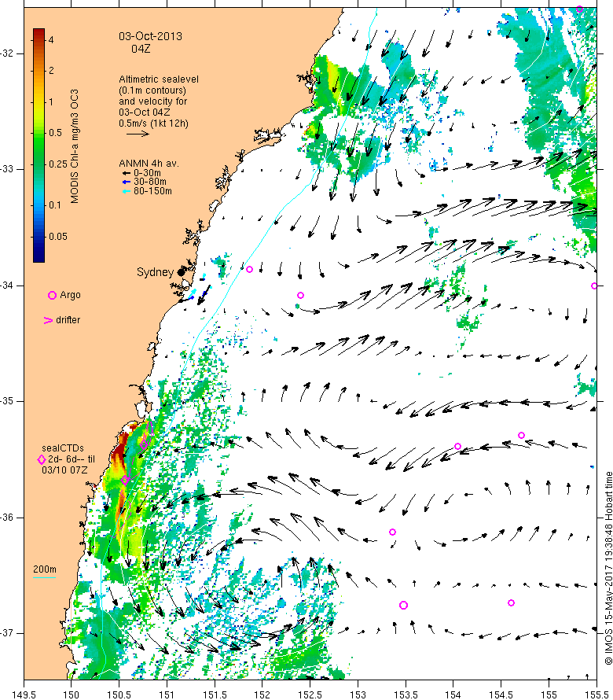This screenshot has width=613, height=700.
Task: Click the 155.5 longitude axis label
Action: click(x=596, y=694)
